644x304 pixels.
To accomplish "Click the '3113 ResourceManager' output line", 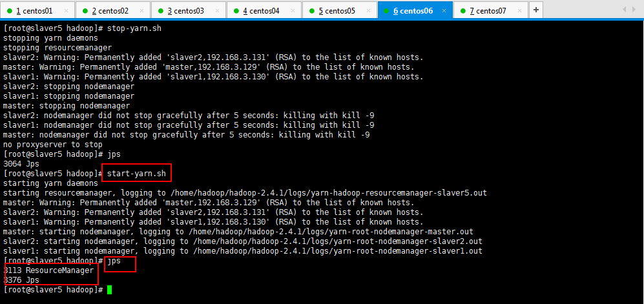I will tap(48, 270).
